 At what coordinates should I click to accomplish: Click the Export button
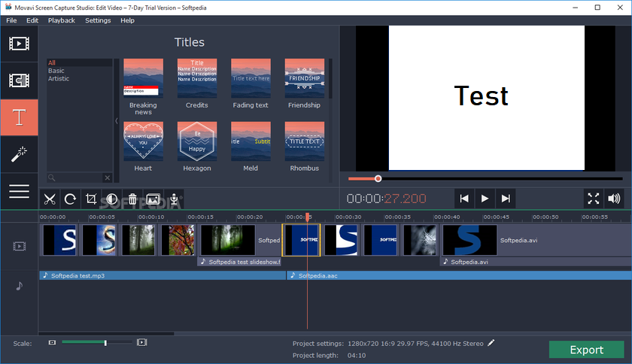(x=586, y=350)
